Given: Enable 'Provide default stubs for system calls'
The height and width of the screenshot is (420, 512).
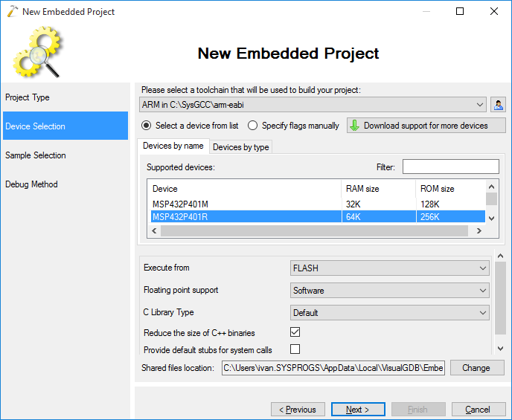Looking at the screenshot, I should tap(295, 349).
